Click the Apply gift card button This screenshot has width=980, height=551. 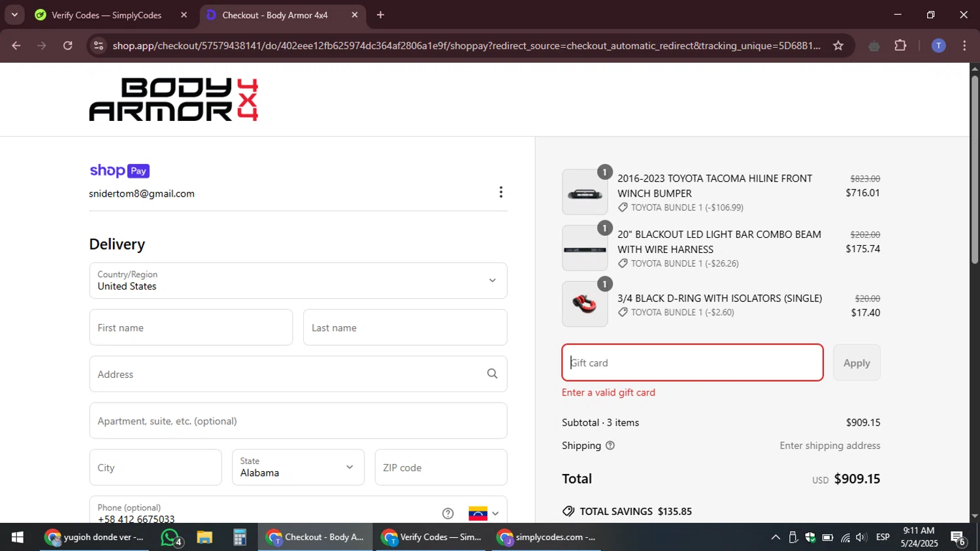(857, 363)
